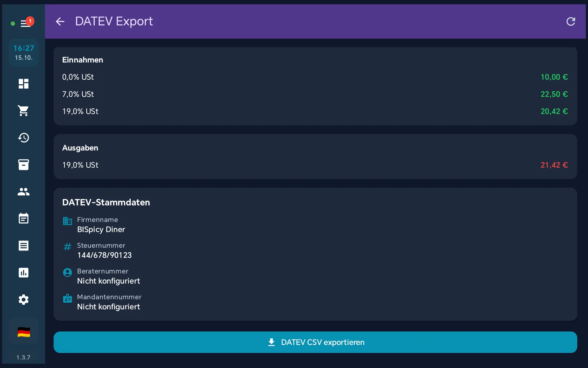588x368 pixels.
Task: Click the DATEV-Stammdaten heading
Action: point(106,202)
